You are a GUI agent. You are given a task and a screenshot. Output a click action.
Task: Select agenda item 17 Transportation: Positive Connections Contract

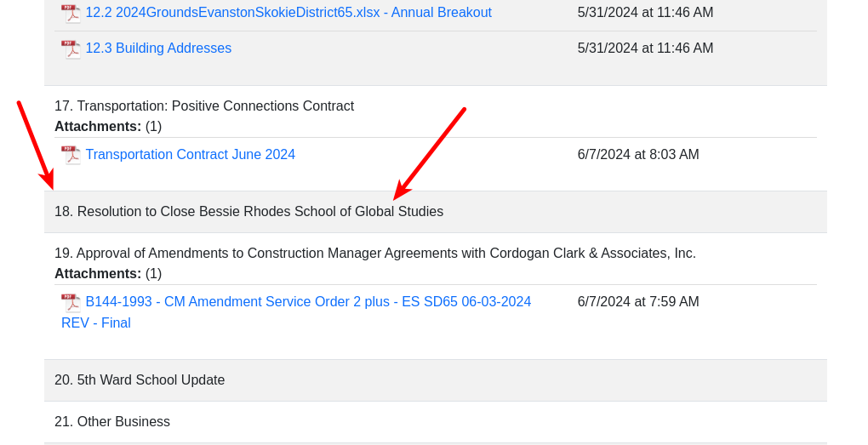point(204,106)
